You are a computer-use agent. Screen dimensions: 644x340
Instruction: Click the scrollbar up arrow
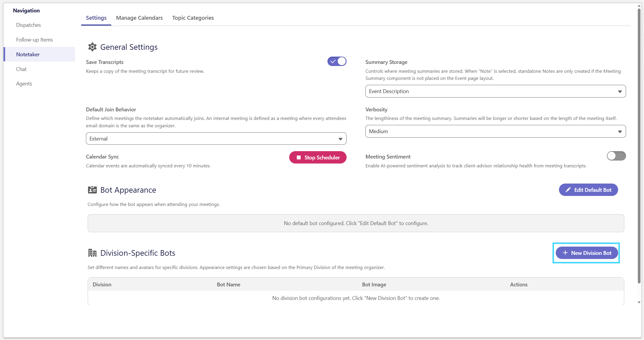pyautogui.click(x=639, y=6)
